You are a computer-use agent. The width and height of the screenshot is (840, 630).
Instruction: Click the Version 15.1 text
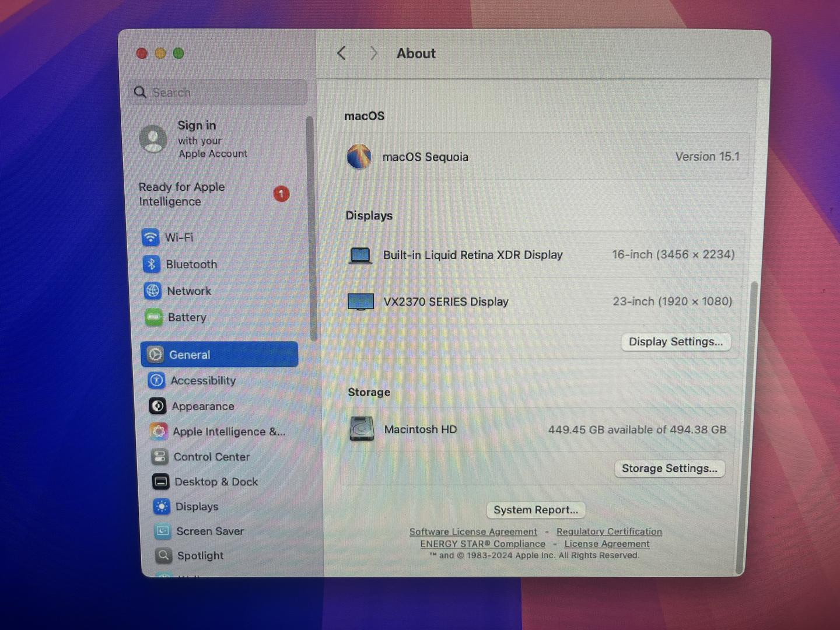[707, 156]
